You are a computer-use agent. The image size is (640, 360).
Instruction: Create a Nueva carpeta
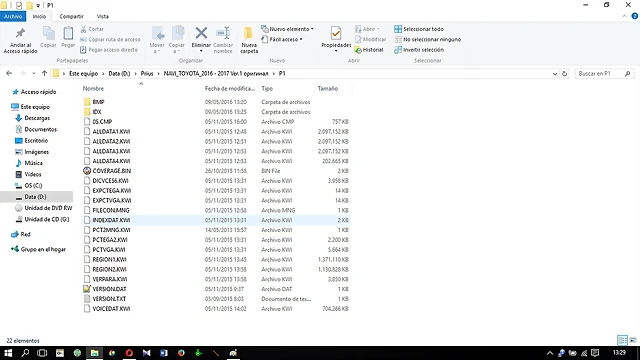[249, 40]
